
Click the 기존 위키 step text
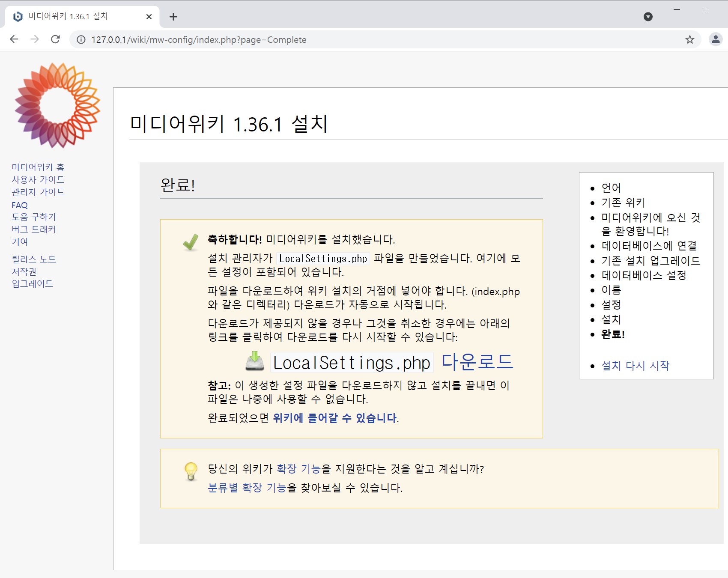[x=623, y=202]
